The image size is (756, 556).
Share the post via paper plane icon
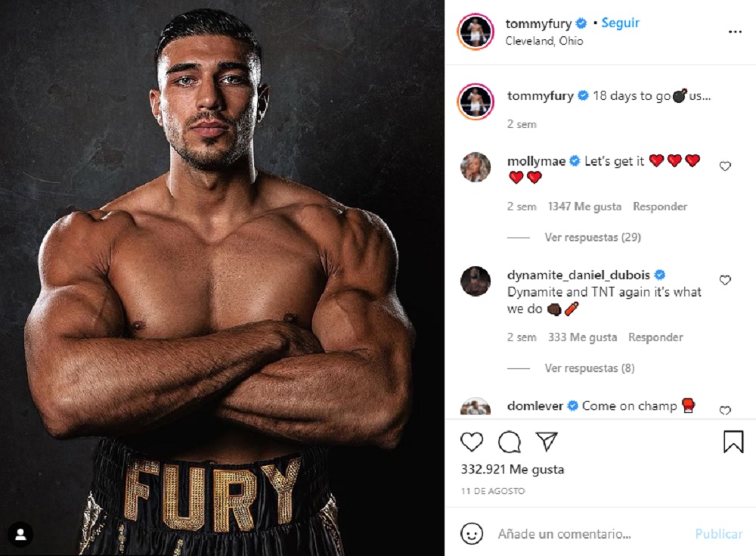[547, 441]
